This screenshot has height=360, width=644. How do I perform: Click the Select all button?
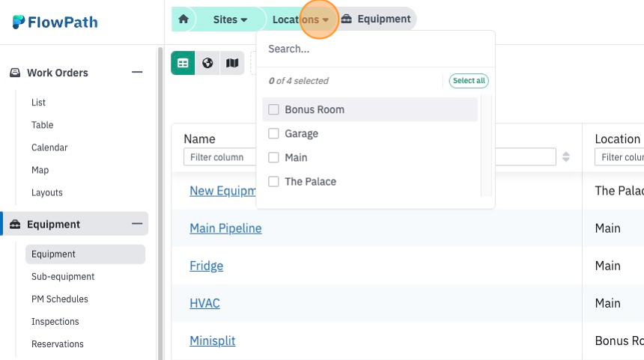point(469,80)
